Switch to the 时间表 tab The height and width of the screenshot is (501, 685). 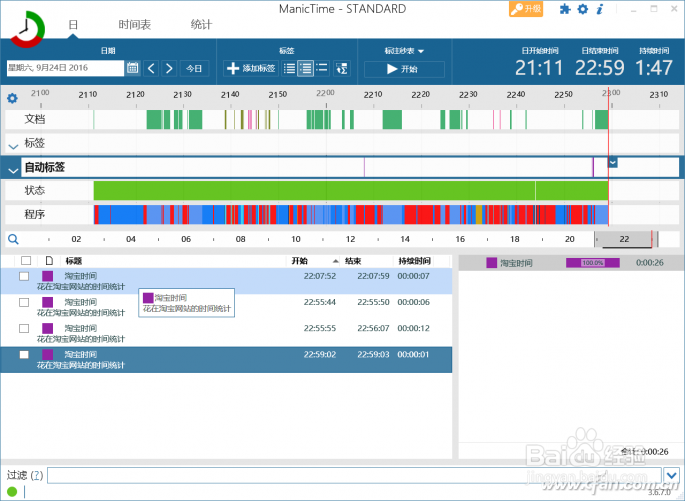click(x=135, y=25)
